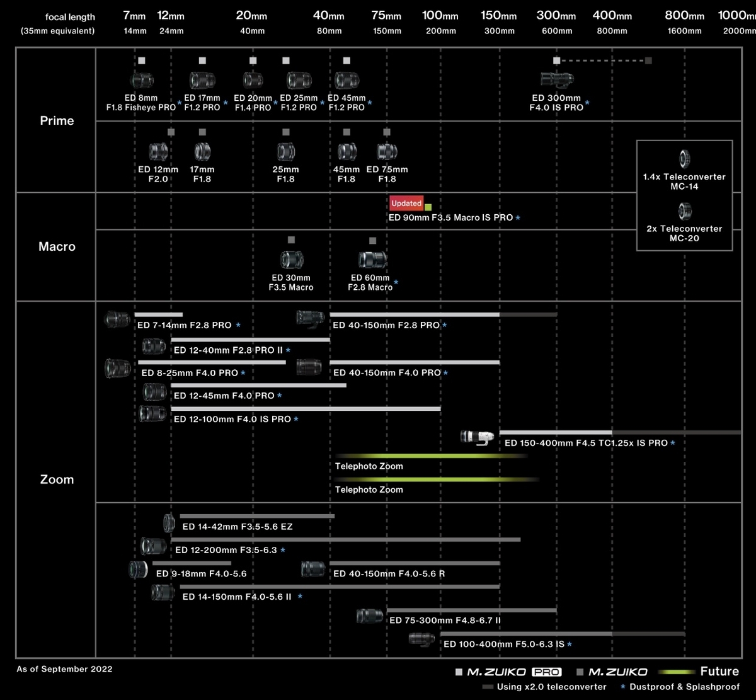This screenshot has height=700, width=756.
Task: Click the ED 12-45mm F4.0 PRO lens image
Action: (155, 392)
